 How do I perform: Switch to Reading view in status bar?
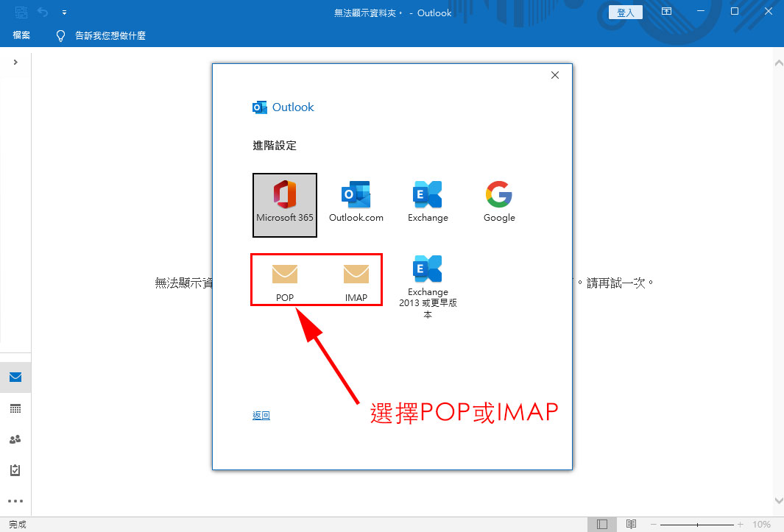(x=631, y=524)
